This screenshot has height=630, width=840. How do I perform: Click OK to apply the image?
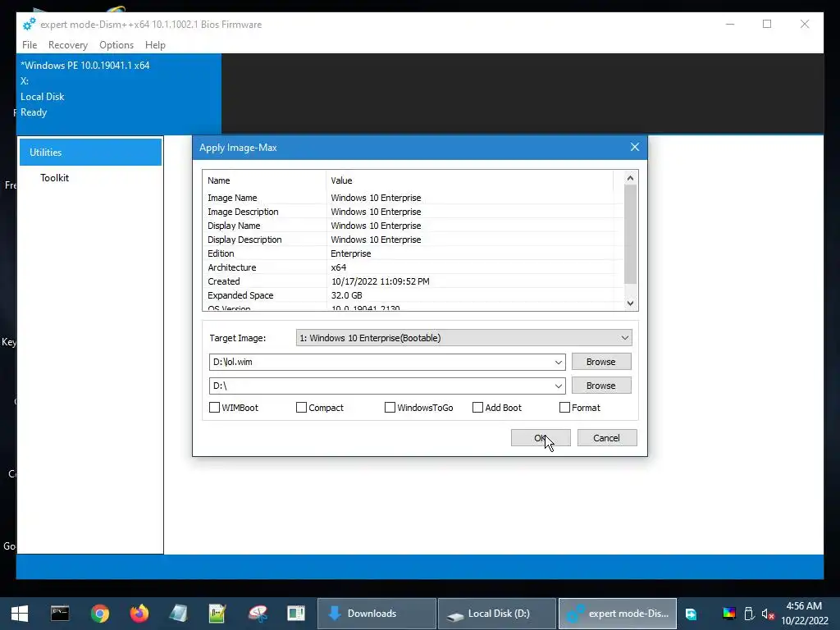(x=541, y=438)
